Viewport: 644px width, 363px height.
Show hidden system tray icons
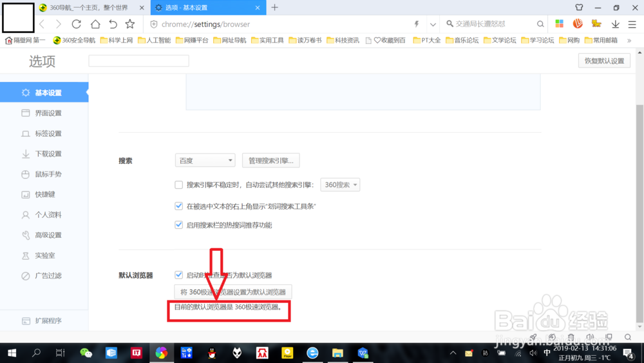[453, 353]
